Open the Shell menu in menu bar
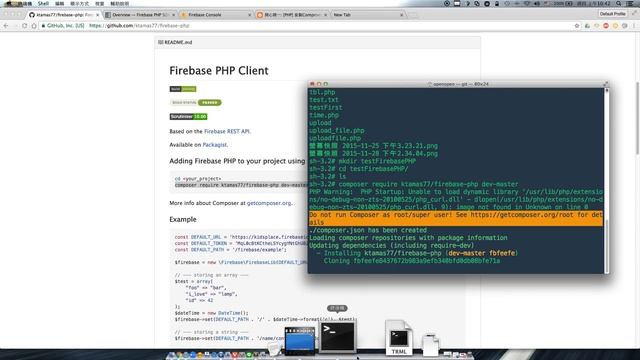The image size is (640, 360). [x=43, y=4]
